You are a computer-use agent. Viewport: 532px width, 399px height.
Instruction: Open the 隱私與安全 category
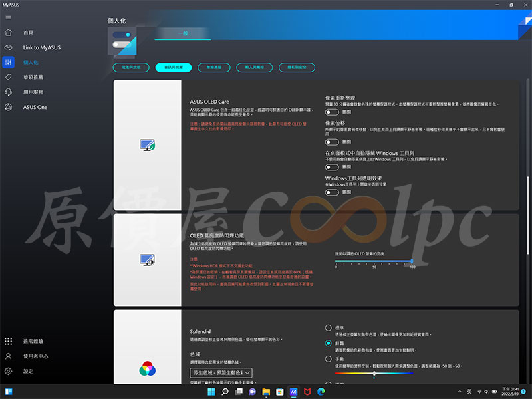coord(297,68)
